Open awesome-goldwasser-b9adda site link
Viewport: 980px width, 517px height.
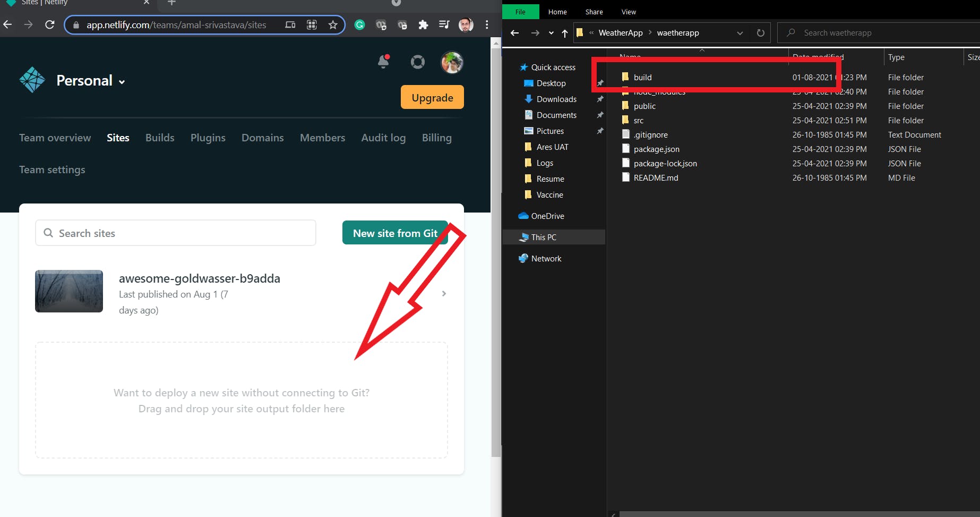tap(199, 278)
